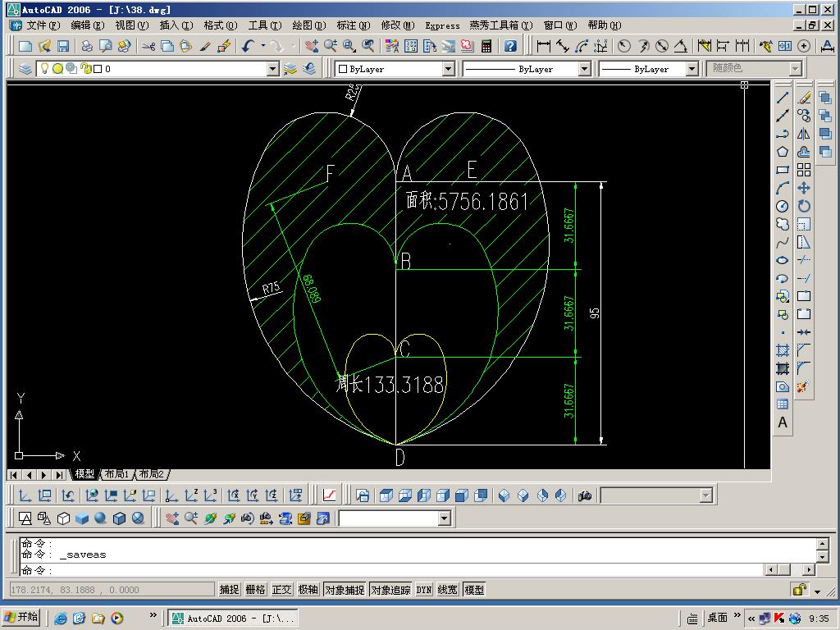Expand the ByLayer color dropdown
Screen dimensions: 840x630
449,69
